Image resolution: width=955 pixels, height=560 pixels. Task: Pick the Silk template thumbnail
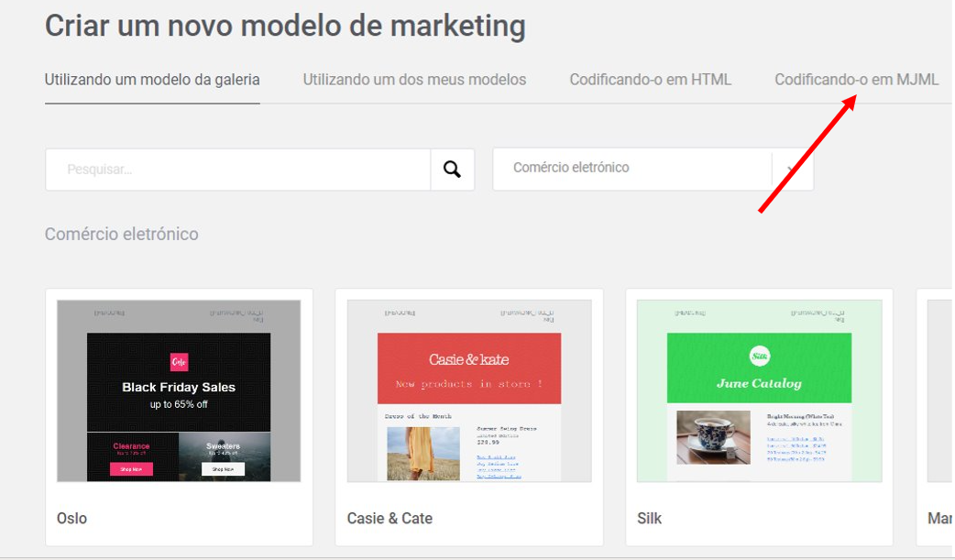(760, 390)
